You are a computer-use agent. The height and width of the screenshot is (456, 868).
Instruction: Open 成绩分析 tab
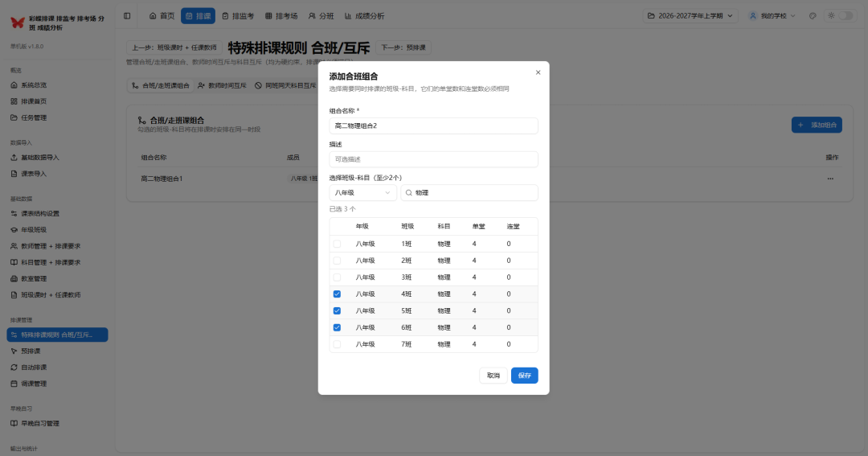[x=364, y=16]
